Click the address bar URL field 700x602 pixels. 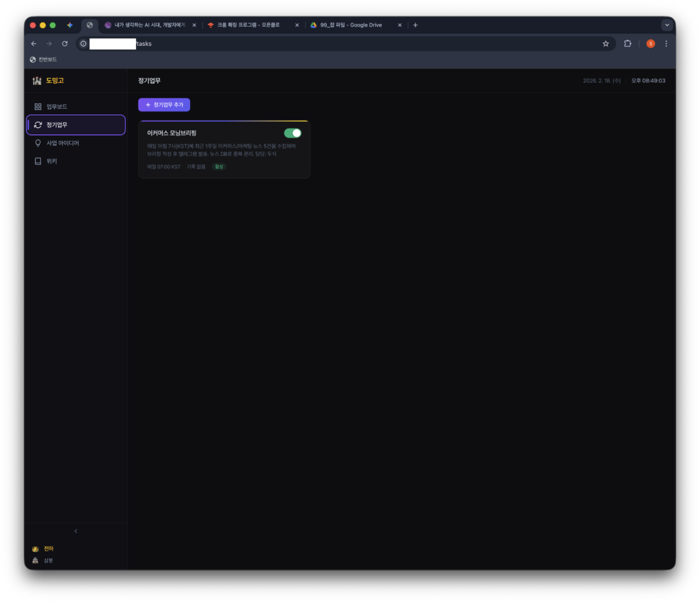(x=342, y=44)
